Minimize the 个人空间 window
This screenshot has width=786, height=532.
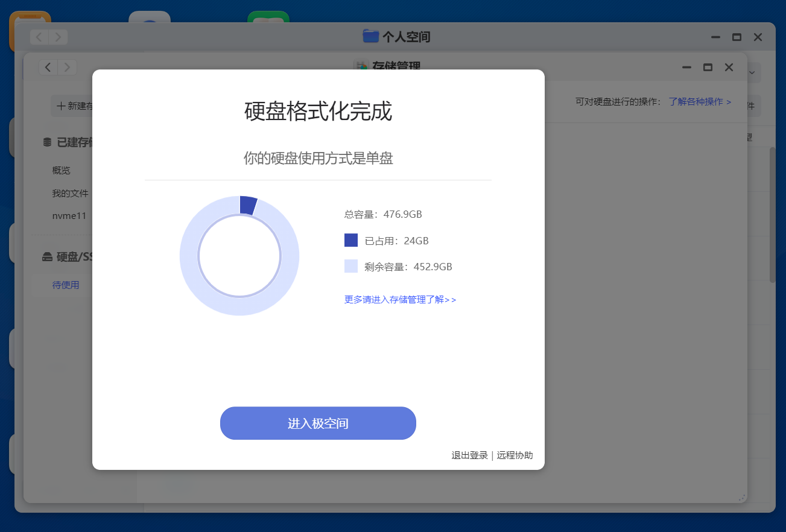[x=715, y=37]
